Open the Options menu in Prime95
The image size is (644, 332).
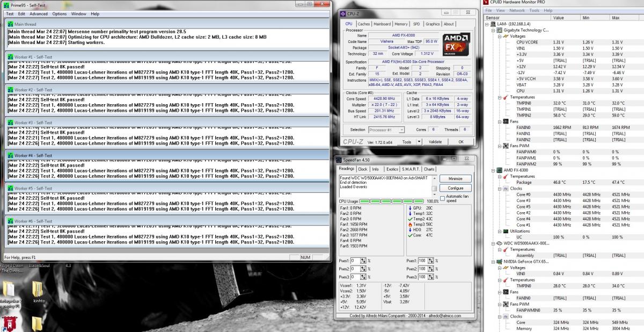point(60,13)
